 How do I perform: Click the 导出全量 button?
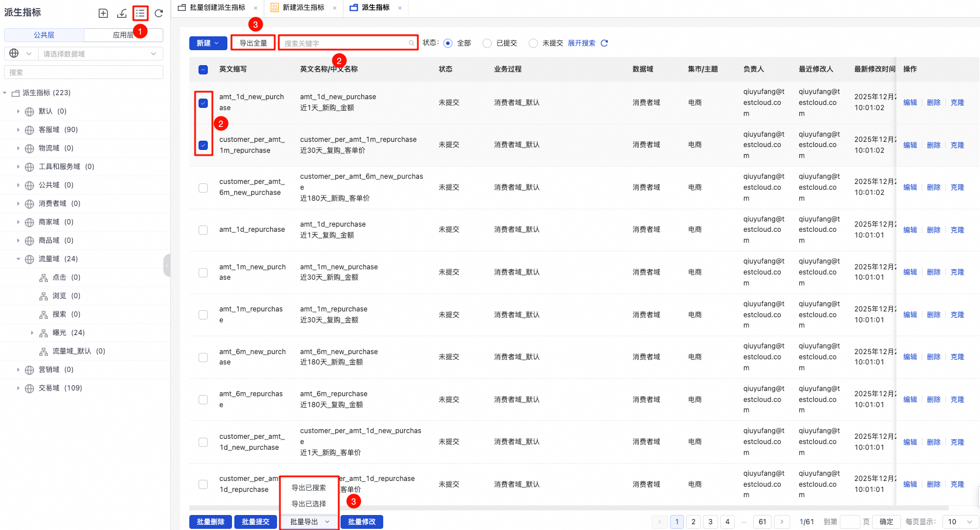253,43
